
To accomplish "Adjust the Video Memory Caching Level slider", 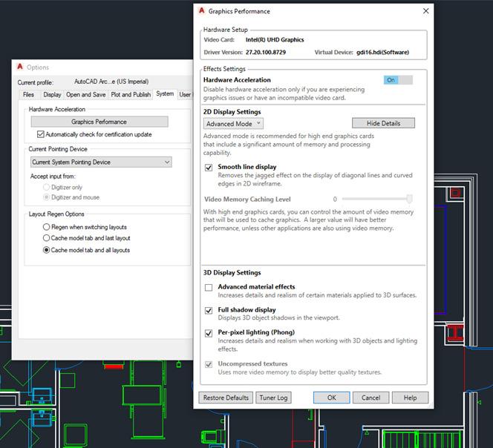I will coord(409,199).
